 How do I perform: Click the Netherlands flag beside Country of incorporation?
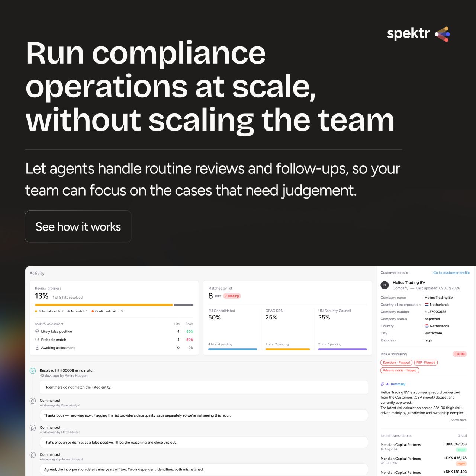pos(427,305)
